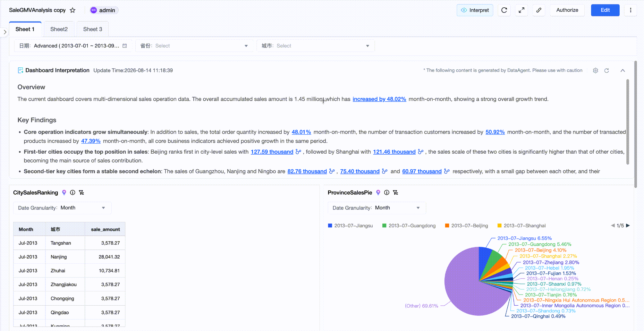This screenshot has width=644, height=331.
Task: Open filter icon on ProvinceSalesPie chart
Action: pyautogui.click(x=395, y=192)
